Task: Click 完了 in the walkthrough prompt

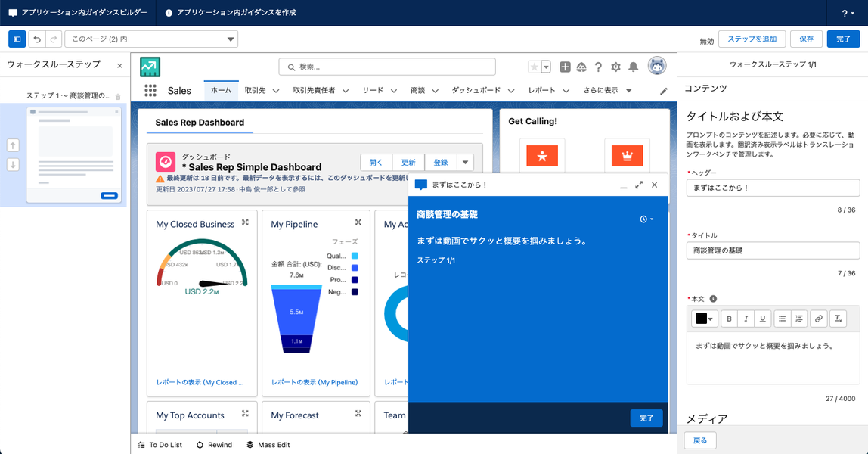Action: pyautogui.click(x=646, y=418)
